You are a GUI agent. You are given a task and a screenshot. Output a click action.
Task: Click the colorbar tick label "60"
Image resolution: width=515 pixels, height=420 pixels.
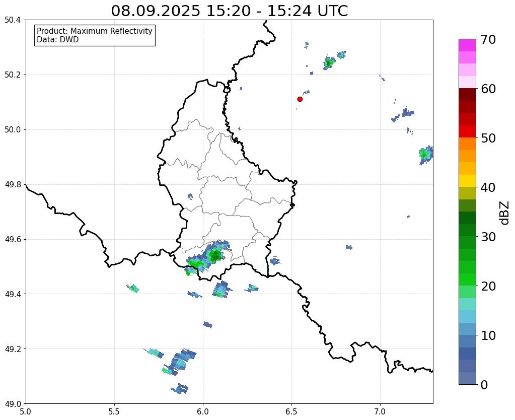click(488, 89)
